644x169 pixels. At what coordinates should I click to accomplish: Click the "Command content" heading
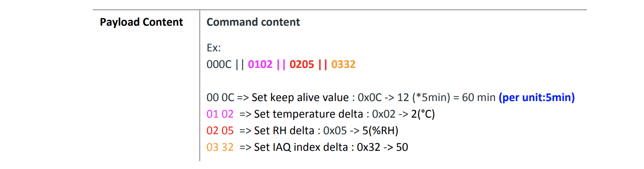tap(253, 22)
